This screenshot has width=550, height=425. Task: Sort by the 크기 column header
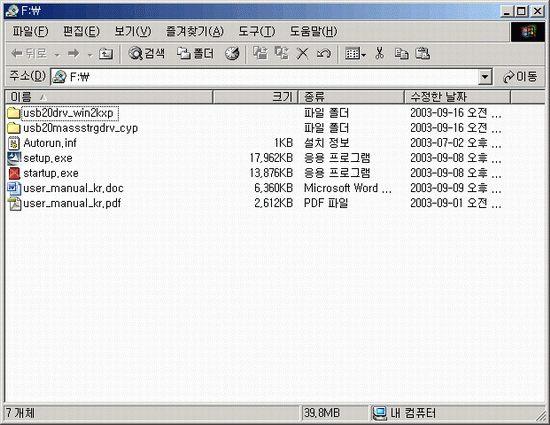(x=255, y=97)
